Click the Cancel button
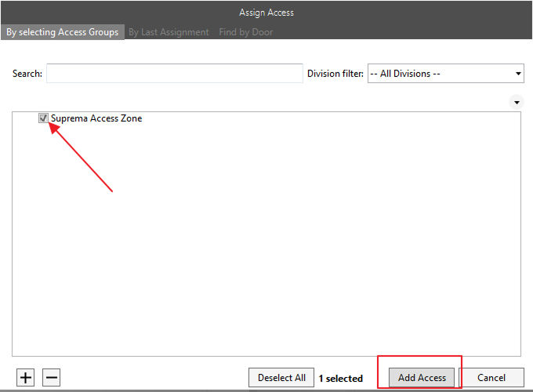Screen dimensions: 533x392 click(x=491, y=377)
